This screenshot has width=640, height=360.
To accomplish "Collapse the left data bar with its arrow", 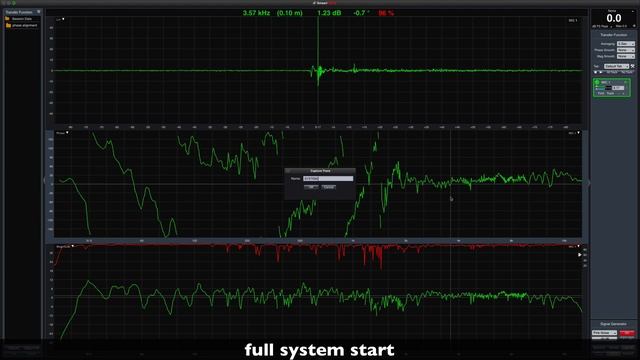I will (x=44, y=180).
